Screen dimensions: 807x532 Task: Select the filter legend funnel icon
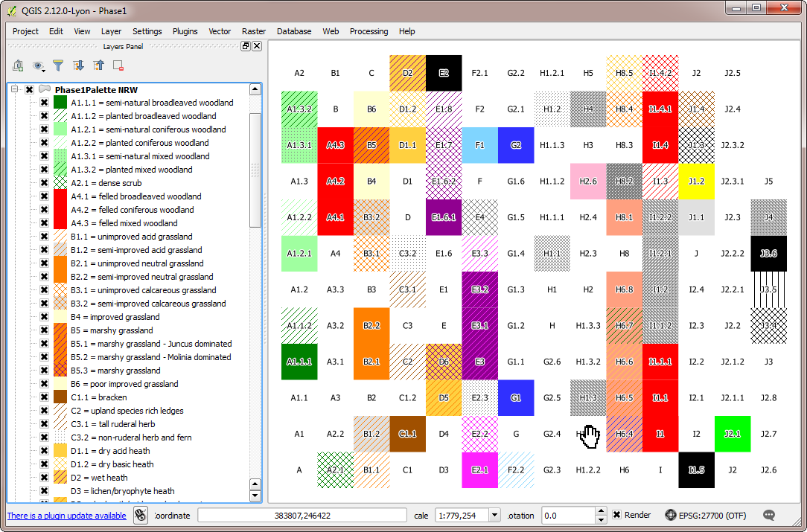click(x=58, y=65)
